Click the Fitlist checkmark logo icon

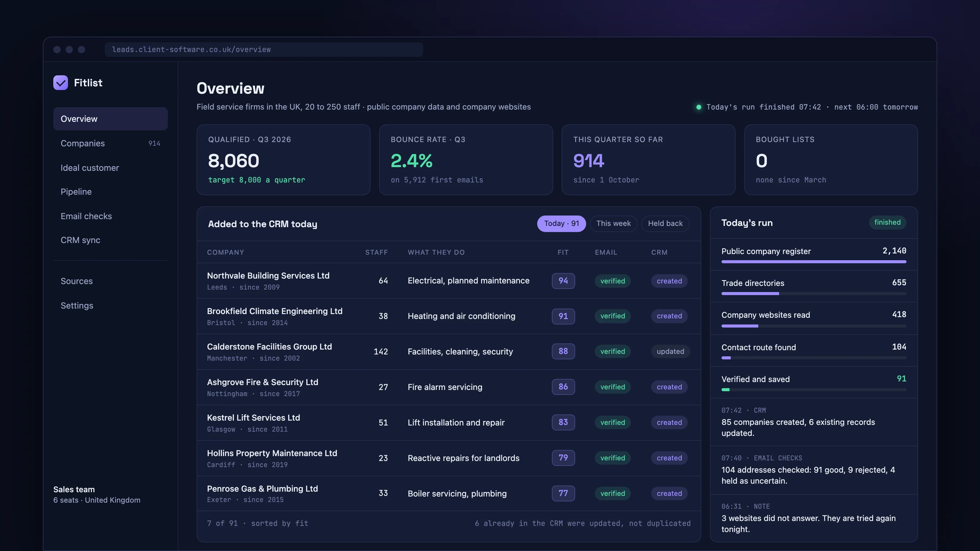point(61,83)
